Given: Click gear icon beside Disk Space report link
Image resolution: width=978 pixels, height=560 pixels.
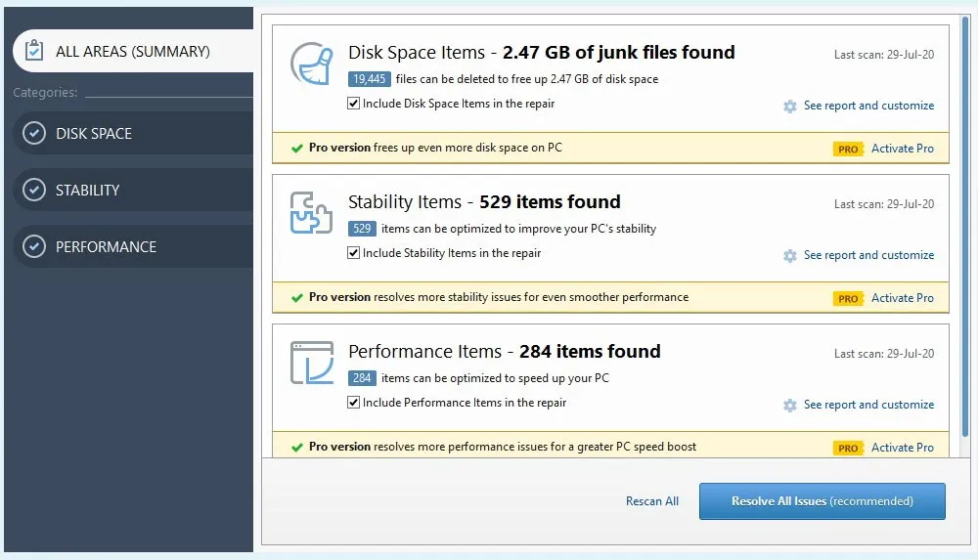Looking at the screenshot, I should coord(790,106).
